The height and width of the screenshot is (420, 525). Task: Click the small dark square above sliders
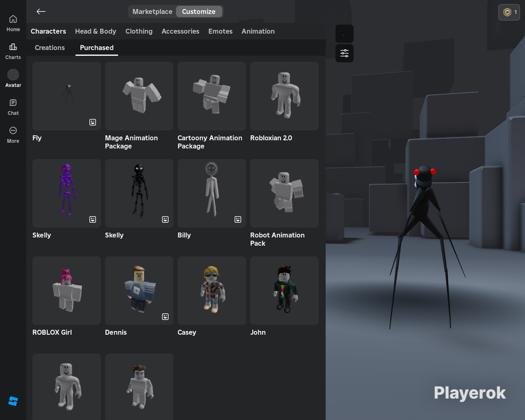pyautogui.click(x=344, y=34)
